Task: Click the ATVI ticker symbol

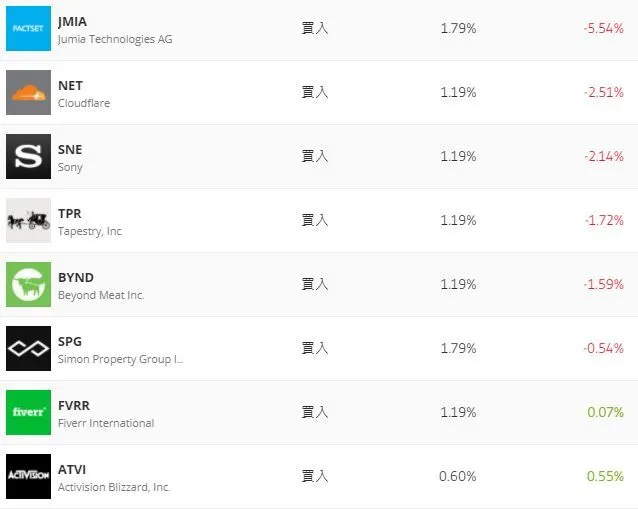Action: (x=72, y=469)
